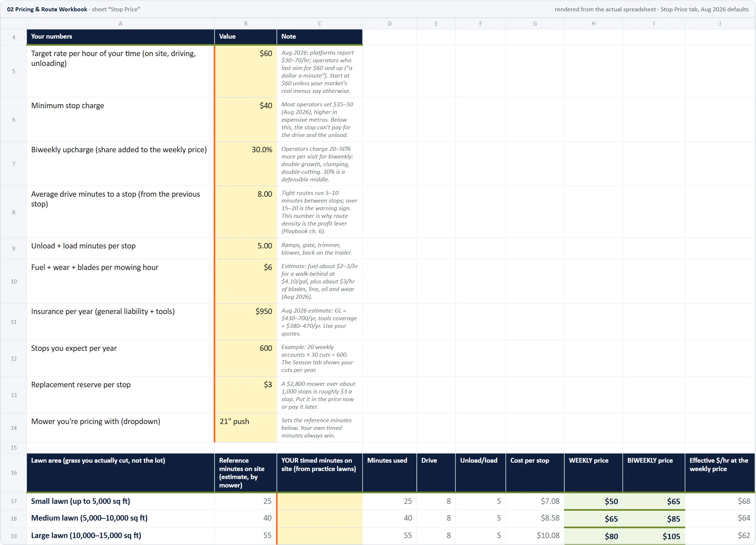
Task: Click the 'Large lawn (10,000–15,000 sq ft)' cell
Action: (x=121, y=536)
